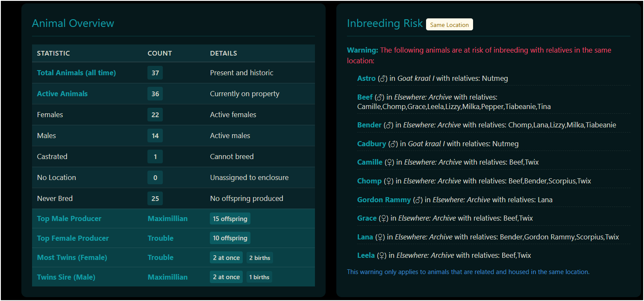
Task: Select the Bender animal link
Action: [369, 125]
